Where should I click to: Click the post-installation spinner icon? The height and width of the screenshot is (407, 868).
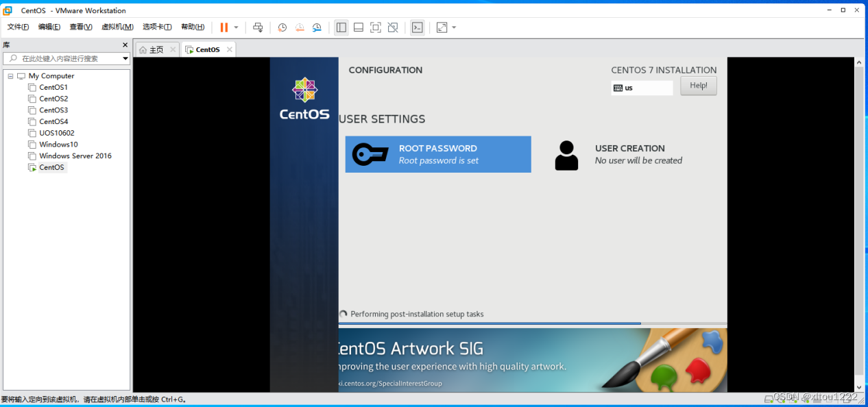click(343, 314)
